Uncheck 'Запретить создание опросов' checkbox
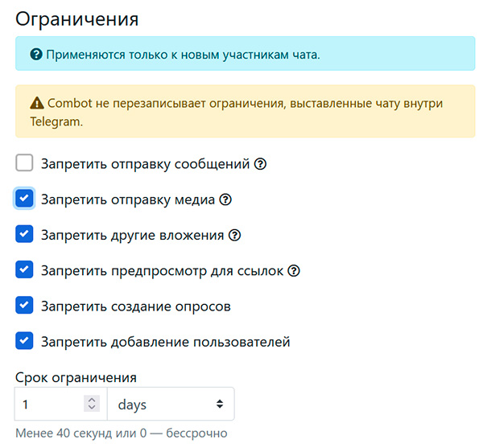 [x=25, y=306]
